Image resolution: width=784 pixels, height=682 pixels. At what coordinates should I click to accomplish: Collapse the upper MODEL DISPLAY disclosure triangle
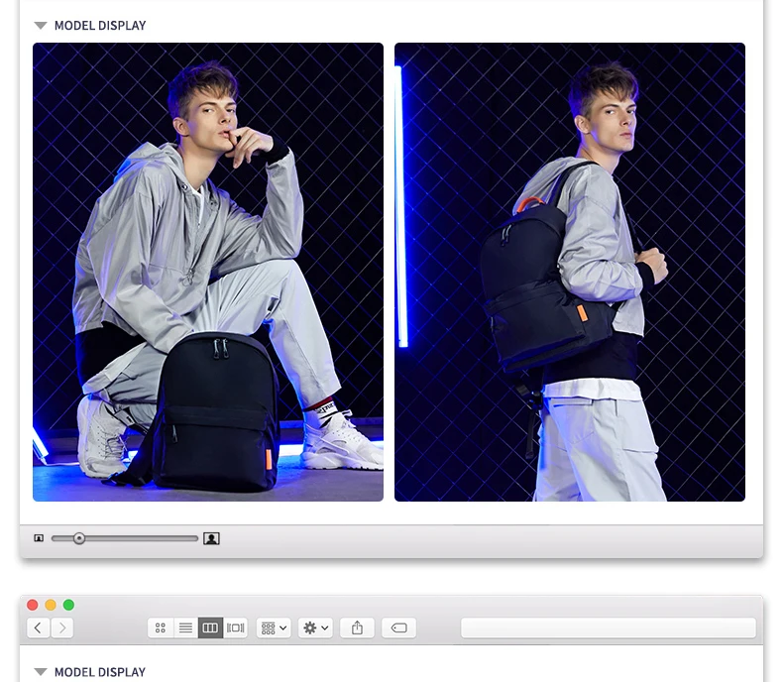pyautogui.click(x=41, y=26)
